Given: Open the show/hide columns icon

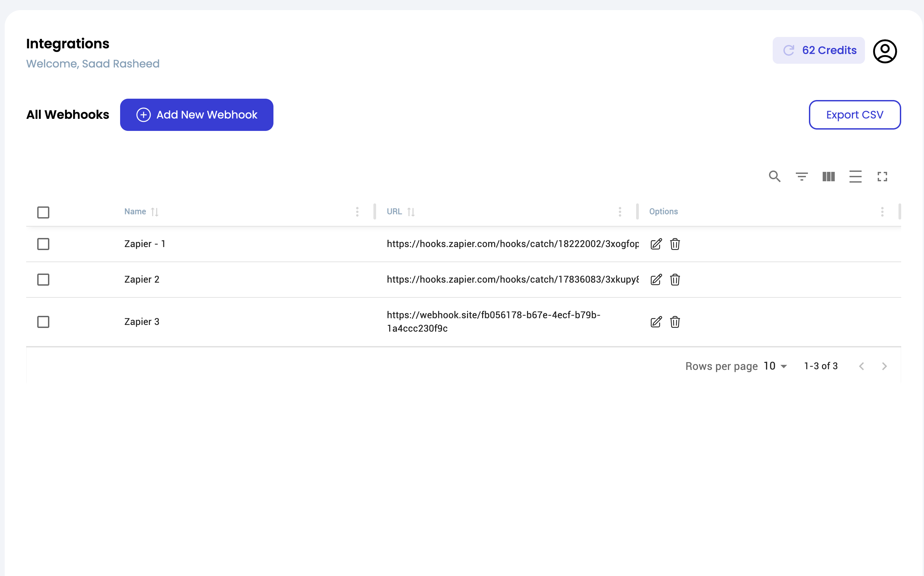Looking at the screenshot, I should tap(828, 176).
